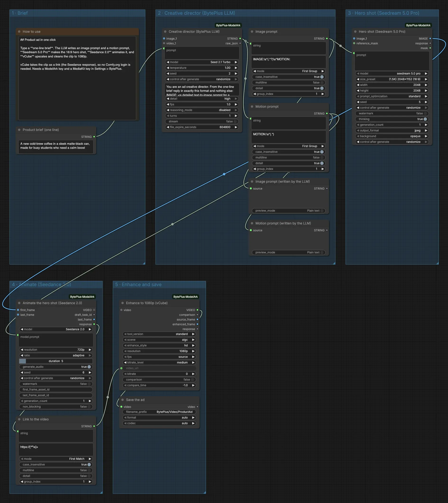Click the filename_prefix field in Save the ad
The height and width of the screenshot is (503, 448).
point(159,412)
